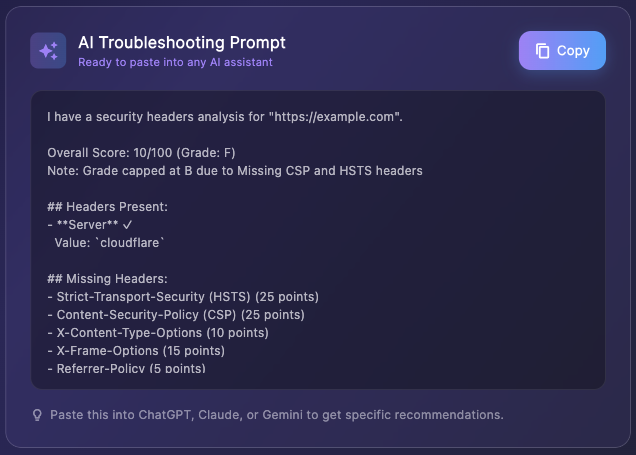Image resolution: width=636 pixels, height=455 pixels.
Task: Click the first prompt line mentioning example.com
Action: tap(224, 118)
